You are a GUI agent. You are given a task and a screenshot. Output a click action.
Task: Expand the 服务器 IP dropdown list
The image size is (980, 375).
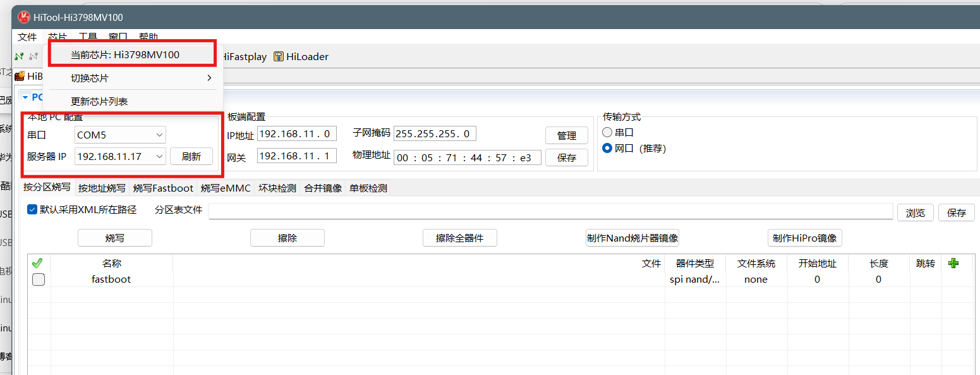pyautogui.click(x=159, y=156)
